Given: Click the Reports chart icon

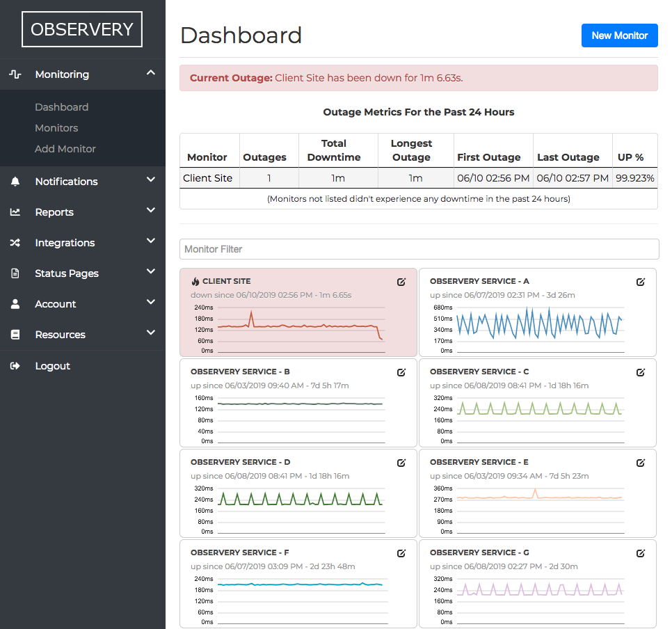Looking at the screenshot, I should [15, 212].
